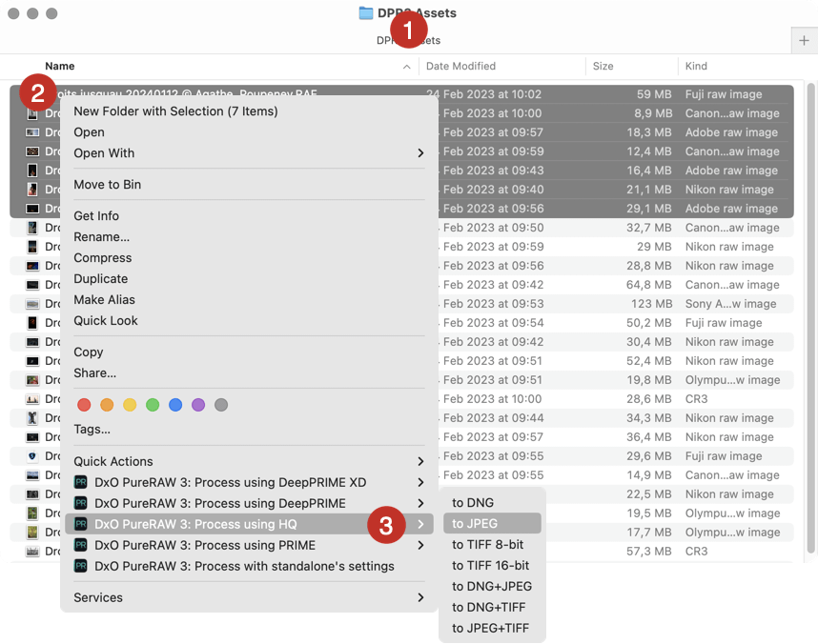Expand the Services submenu arrow

(x=420, y=597)
